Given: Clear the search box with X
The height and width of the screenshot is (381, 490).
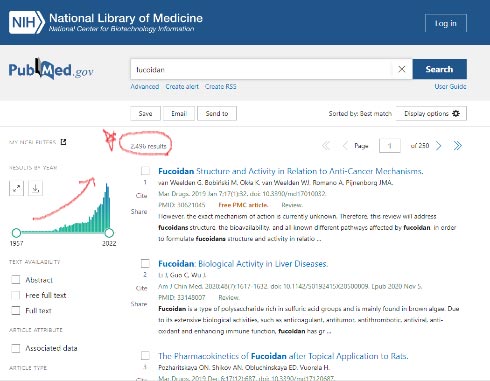Looking at the screenshot, I should coord(402,69).
